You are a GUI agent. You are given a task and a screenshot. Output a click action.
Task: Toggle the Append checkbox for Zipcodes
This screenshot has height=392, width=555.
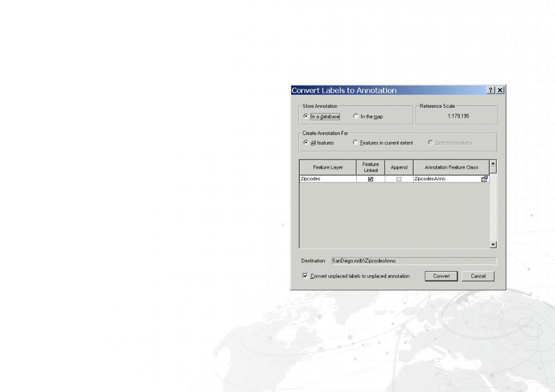point(399,179)
